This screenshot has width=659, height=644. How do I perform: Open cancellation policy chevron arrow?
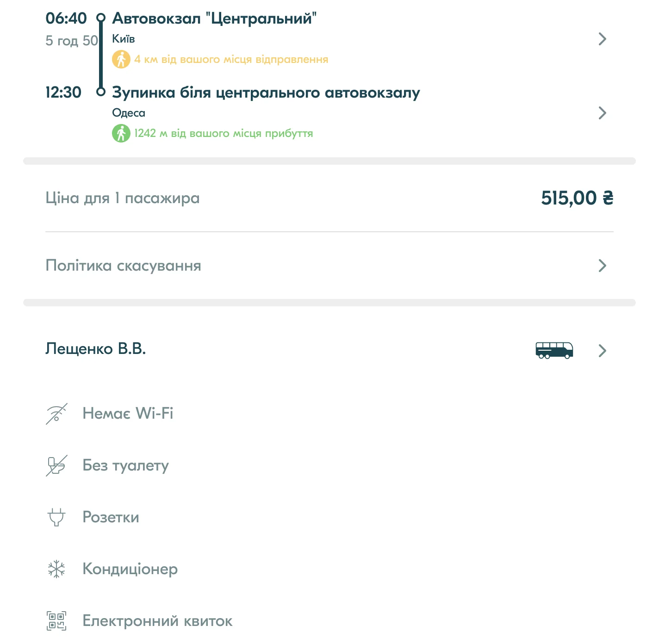(x=602, y=266)
